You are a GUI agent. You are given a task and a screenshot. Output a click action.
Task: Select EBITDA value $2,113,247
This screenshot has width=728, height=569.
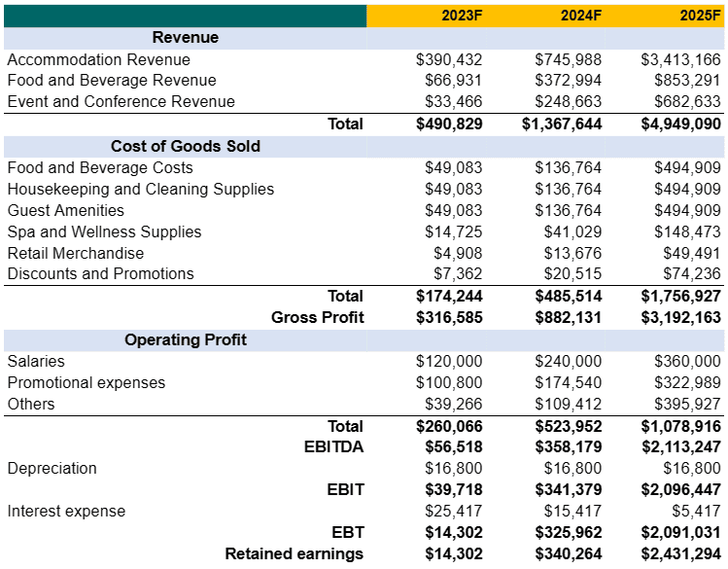coord(680,446)
